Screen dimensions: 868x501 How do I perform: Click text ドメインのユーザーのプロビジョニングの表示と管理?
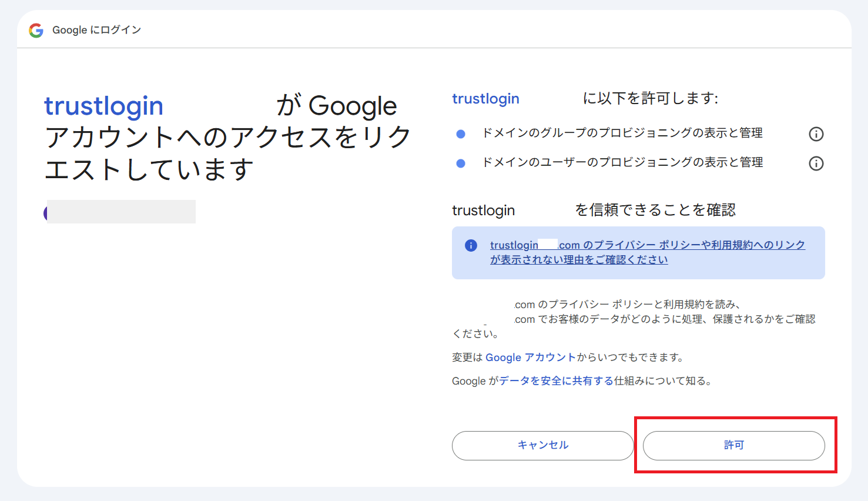tap(622, 162)
